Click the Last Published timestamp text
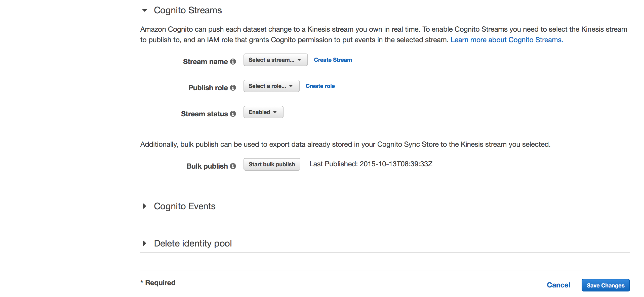This screenshot has height=297, width=644. (371, 164)
